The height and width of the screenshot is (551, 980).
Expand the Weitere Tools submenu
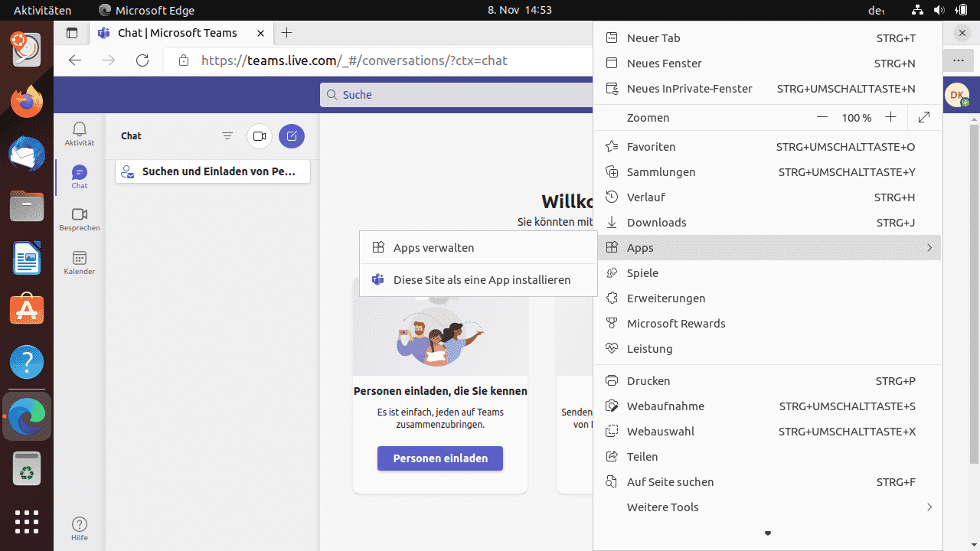pyautogui.click(x=767, y=507)
